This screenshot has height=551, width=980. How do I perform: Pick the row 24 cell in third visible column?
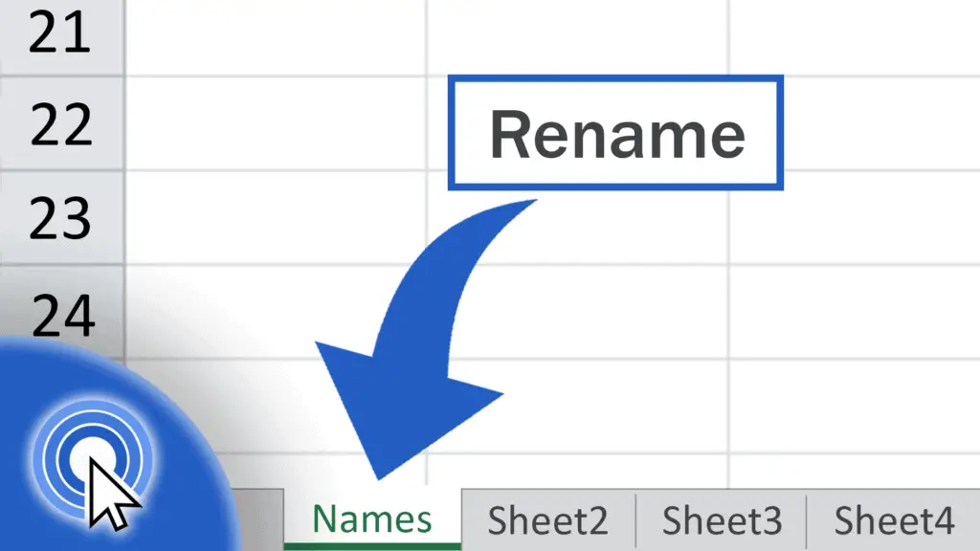[x=854, y=312]
